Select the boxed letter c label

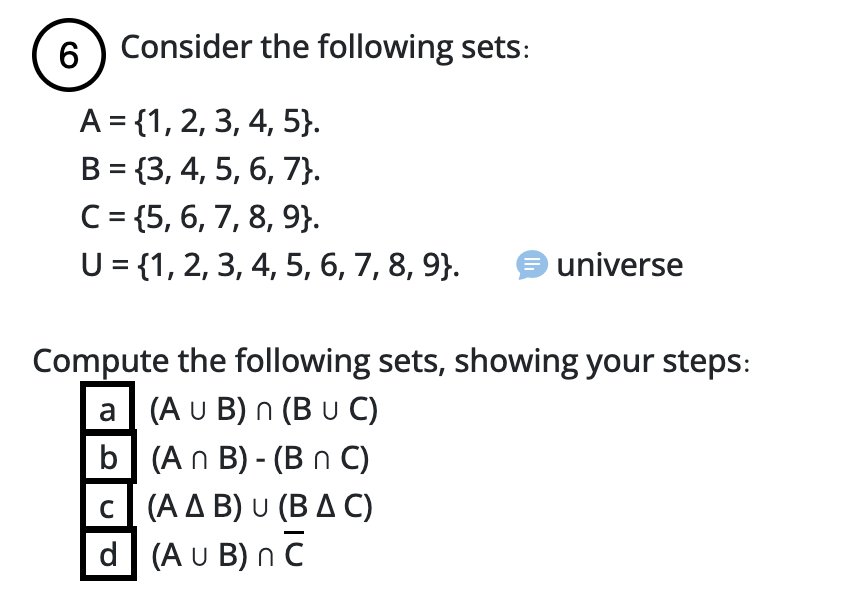pyautogui.click(x=107, y=506)
